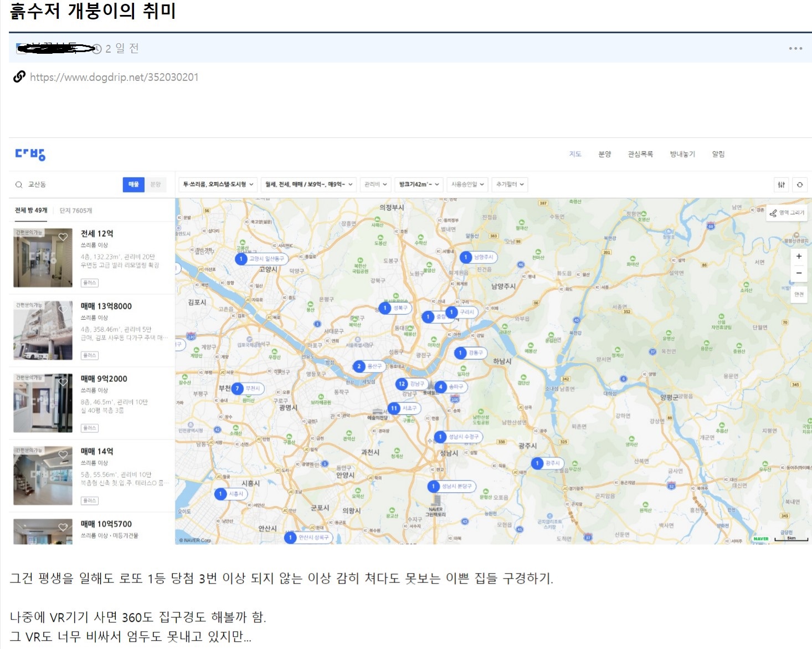The width and height of the screenshot is (812, 649).
Task: Click the filter settings sliders icon
Action: [781, 185]
